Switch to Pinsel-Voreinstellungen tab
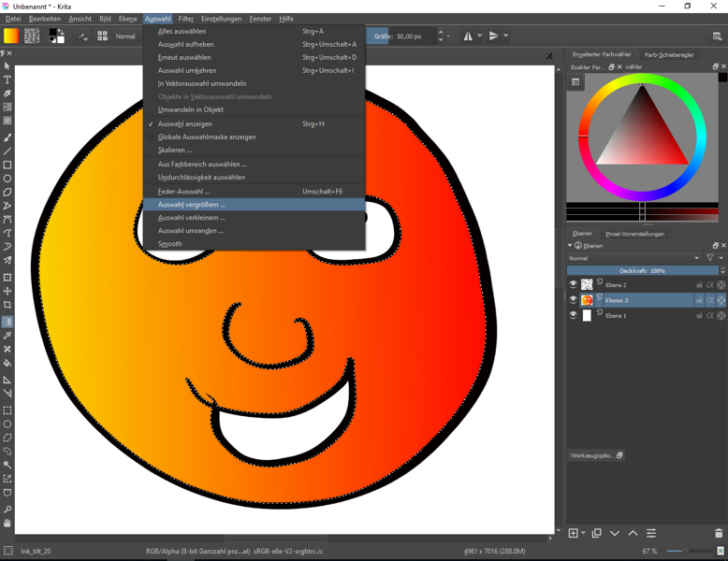 [x=634, y=234]
